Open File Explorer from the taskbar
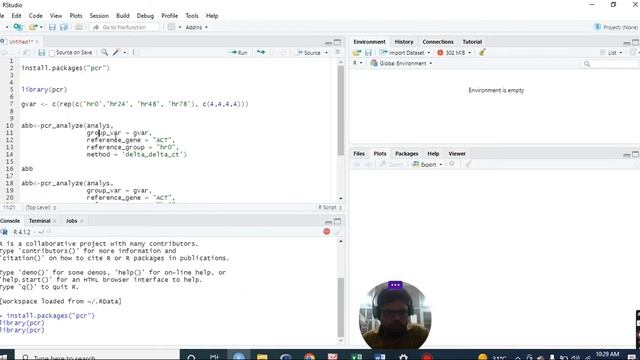 (262, 357)
